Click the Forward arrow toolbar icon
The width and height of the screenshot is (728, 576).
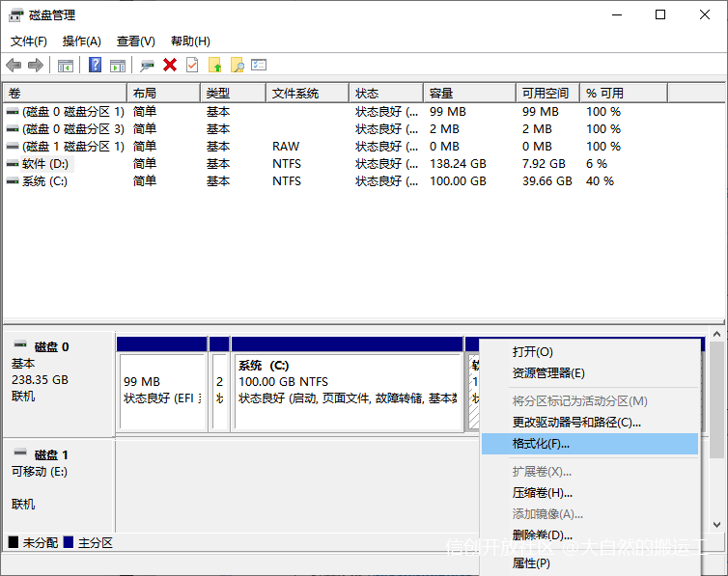pyautogui.click(x=36, y=66)
